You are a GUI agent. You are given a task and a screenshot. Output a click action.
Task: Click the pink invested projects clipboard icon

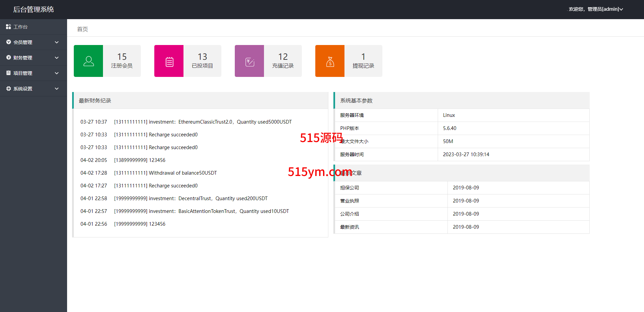tap(169, 61)
